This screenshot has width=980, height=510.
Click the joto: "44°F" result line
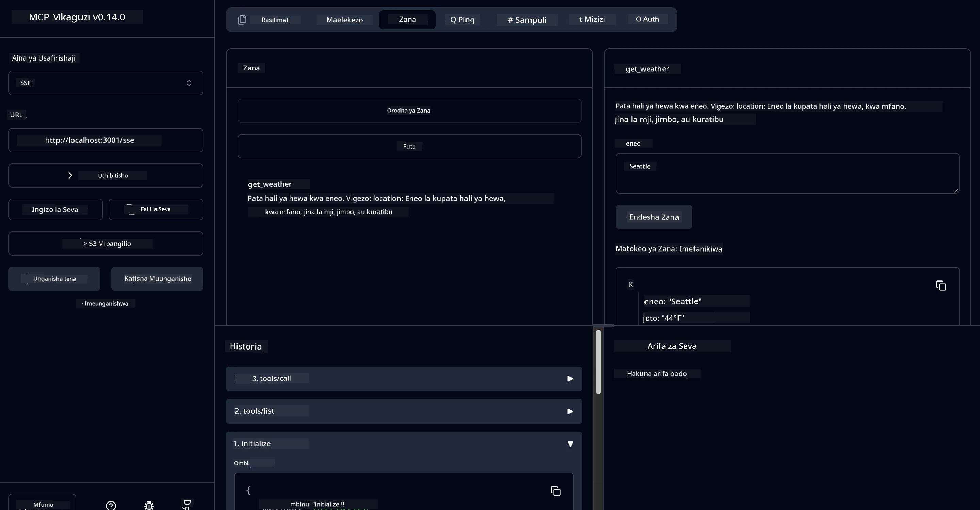pos(664,318)
